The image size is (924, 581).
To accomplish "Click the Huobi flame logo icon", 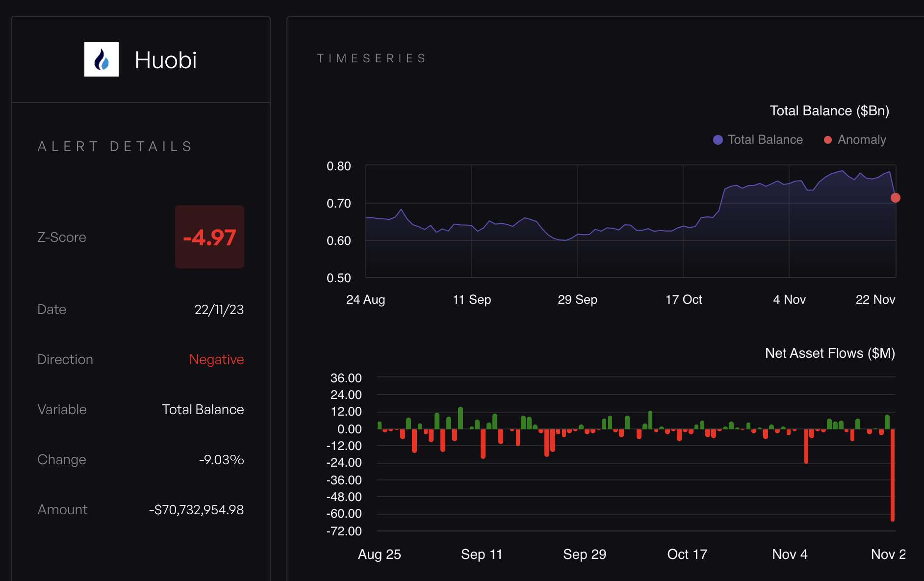I will point(102,60).
